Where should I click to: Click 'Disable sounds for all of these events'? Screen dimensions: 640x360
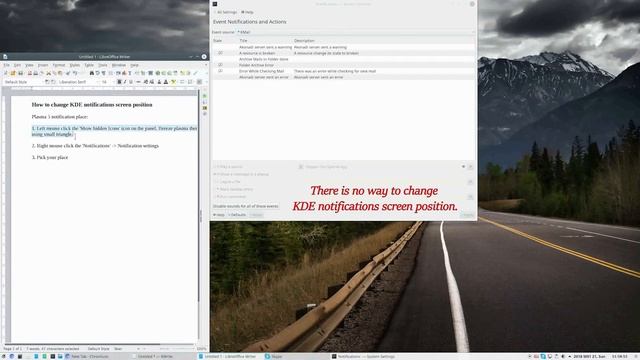[246, 206]
